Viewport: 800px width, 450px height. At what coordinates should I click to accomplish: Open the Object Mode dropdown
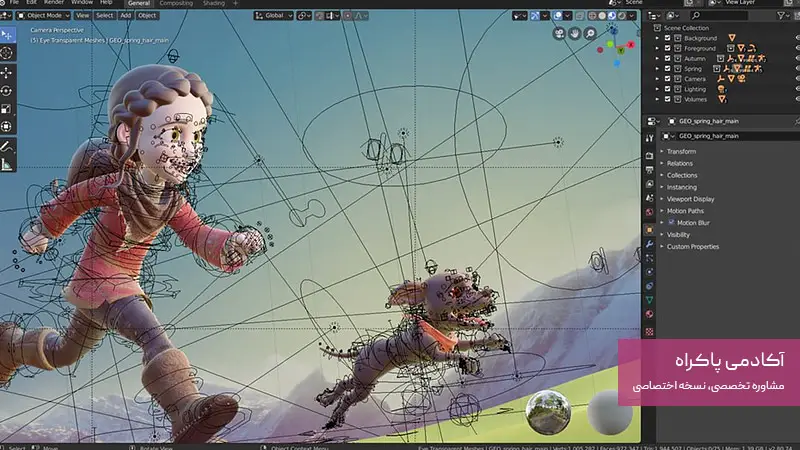tap(45, 16)
